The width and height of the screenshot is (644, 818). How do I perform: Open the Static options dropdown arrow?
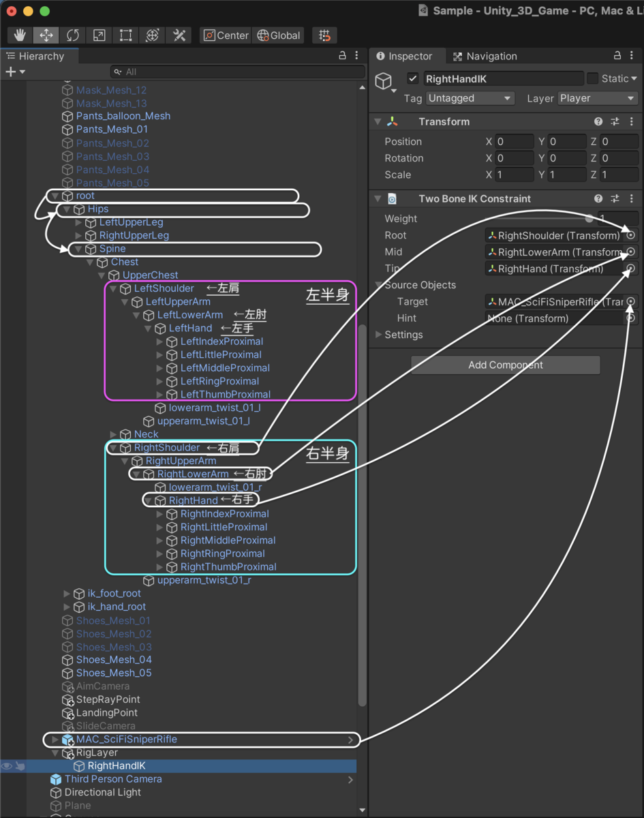[634, 79]
